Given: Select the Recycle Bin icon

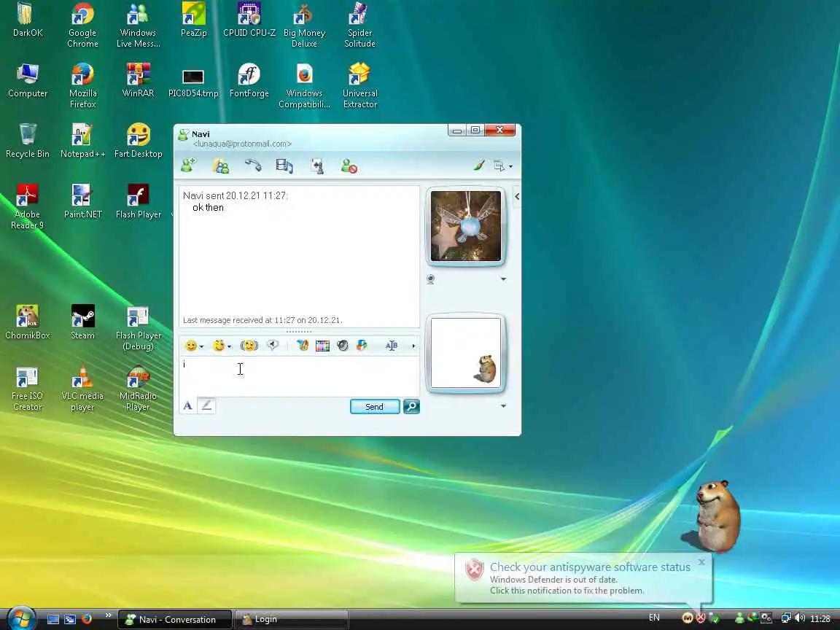Looking at the screenshot, I should click(27, 141).
